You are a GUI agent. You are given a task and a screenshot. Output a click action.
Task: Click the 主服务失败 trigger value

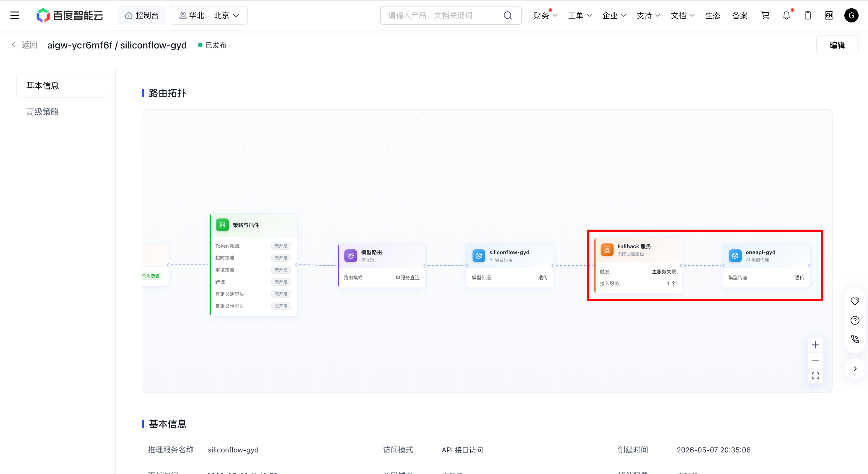(x=664, y=272)
